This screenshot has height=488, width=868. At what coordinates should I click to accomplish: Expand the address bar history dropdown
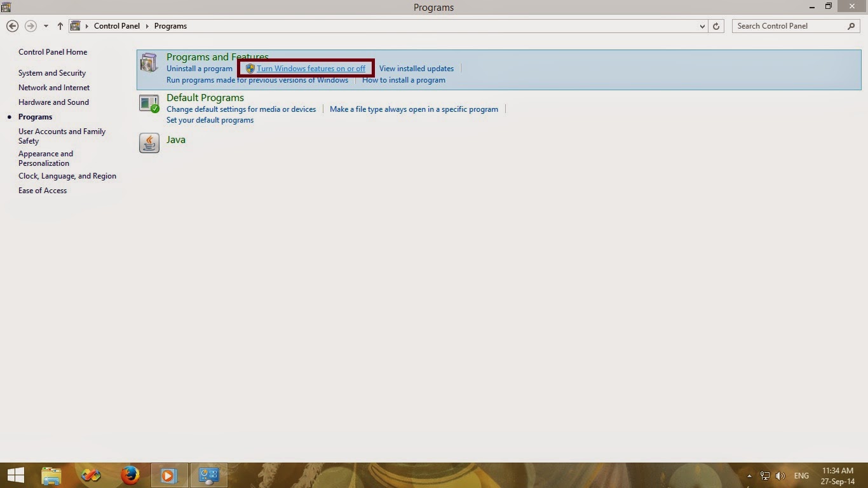pos(702,26)
